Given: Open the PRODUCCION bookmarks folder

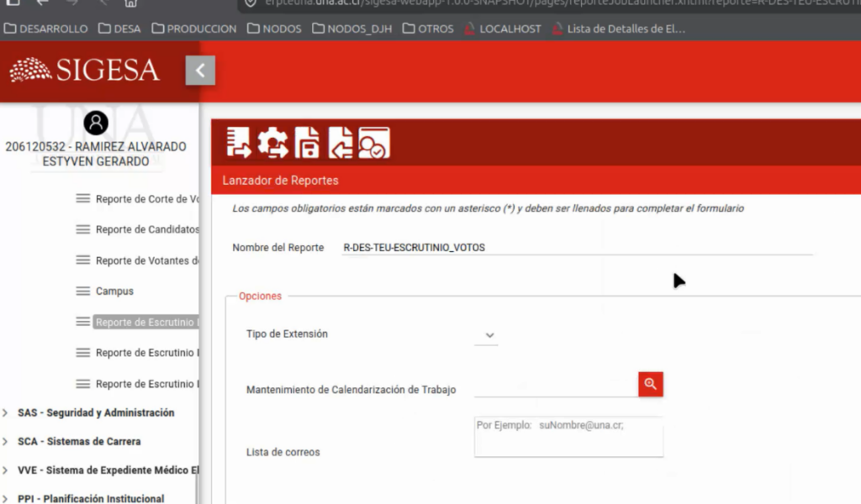Looking at the screenshot, I should 194,29.
